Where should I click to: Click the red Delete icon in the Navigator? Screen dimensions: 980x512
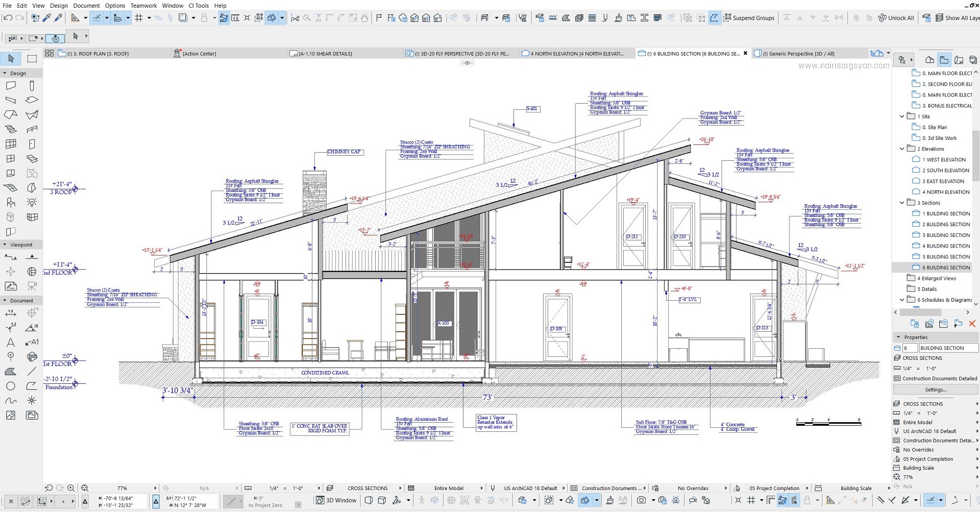(x=972, y=324)
